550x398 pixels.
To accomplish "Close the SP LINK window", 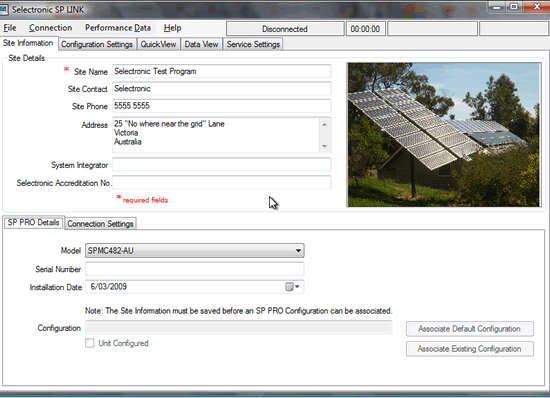I will click(x=536, y=7).
